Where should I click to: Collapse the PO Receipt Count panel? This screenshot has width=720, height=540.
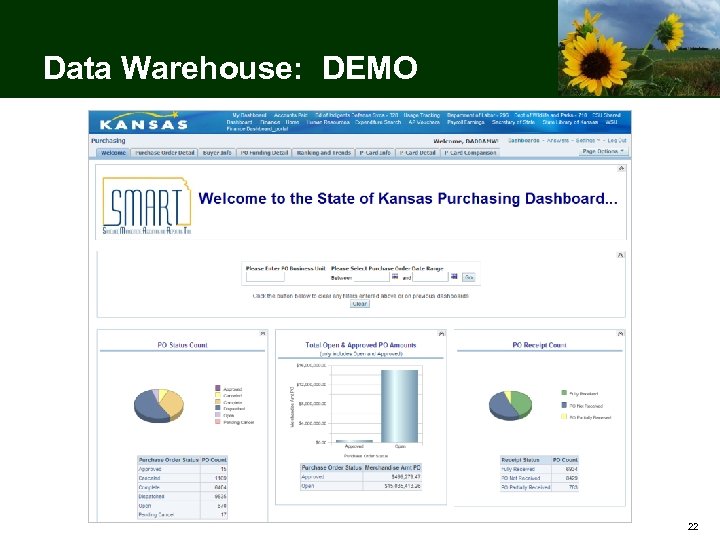(x=620, y=333)
